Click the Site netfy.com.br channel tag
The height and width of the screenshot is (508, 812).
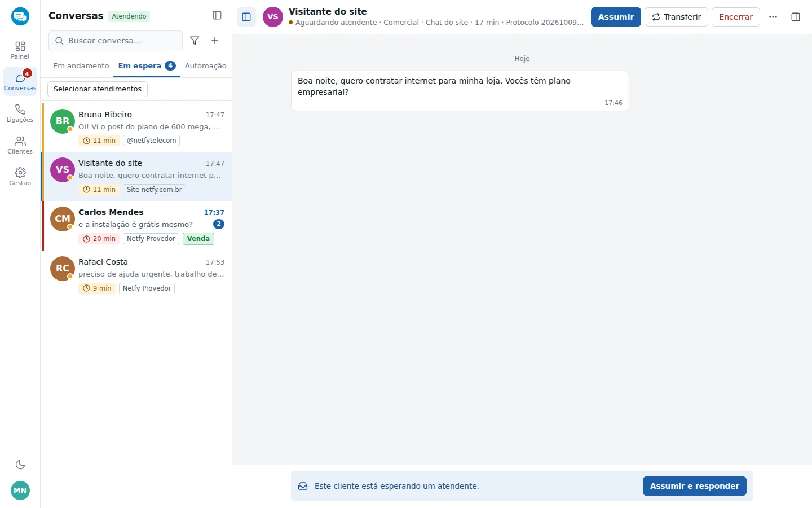point(155,190)
